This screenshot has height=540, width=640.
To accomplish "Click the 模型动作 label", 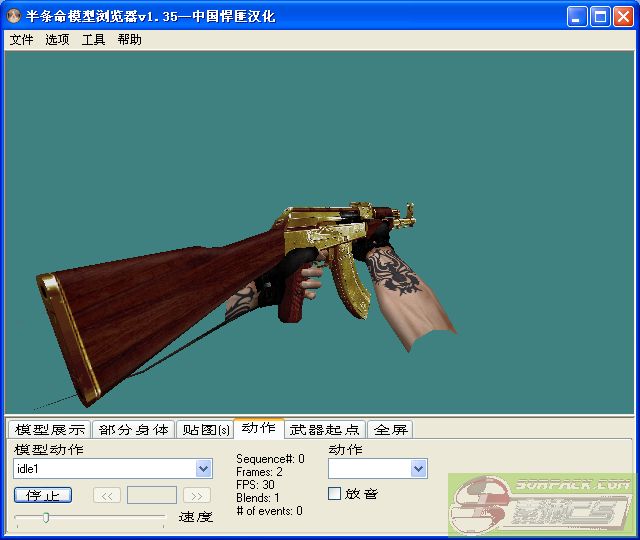I will tap(49, 449).
